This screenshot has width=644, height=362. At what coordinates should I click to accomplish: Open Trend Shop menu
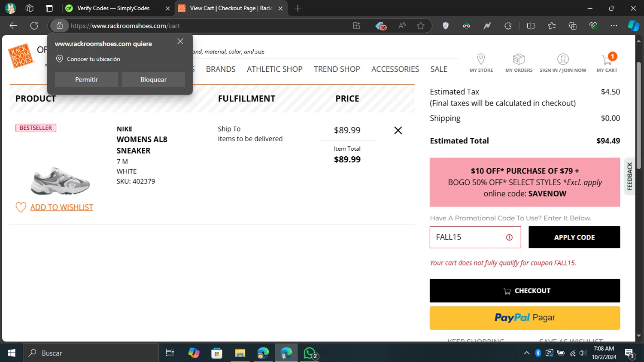(x=337, y=69)
